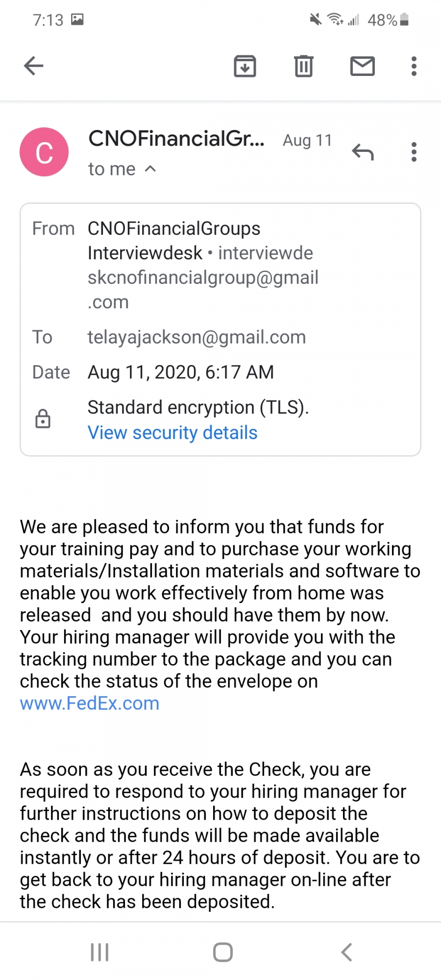441x980 pixels.
Task: Tap the back arrow to leave email
Action: click(x=34, y=66)
